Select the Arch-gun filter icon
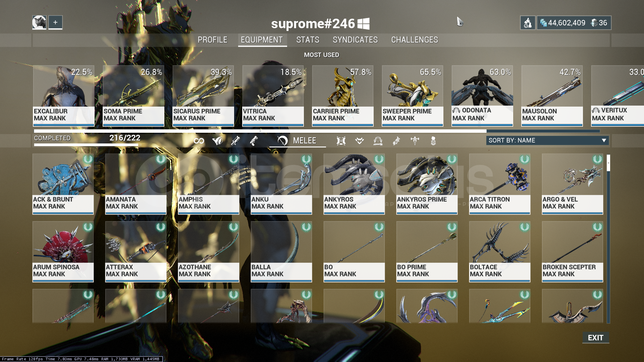 (x=396, y=141)
